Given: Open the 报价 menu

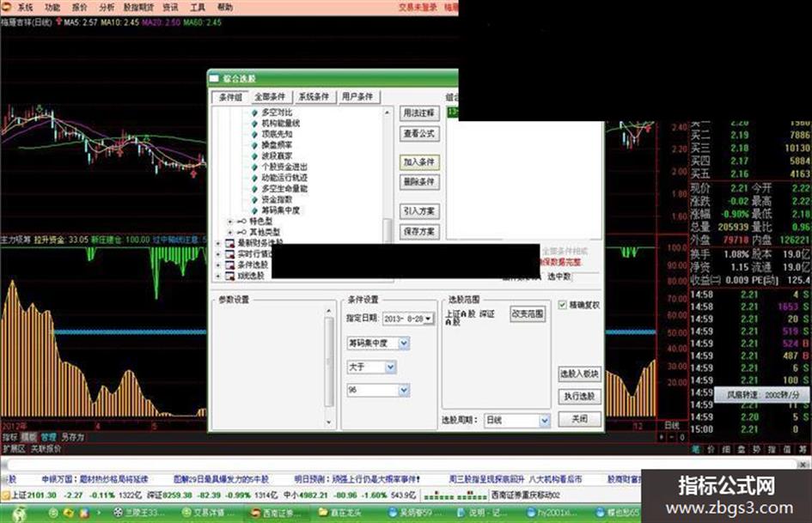Looking at the screenshot, I should [79, 7].
